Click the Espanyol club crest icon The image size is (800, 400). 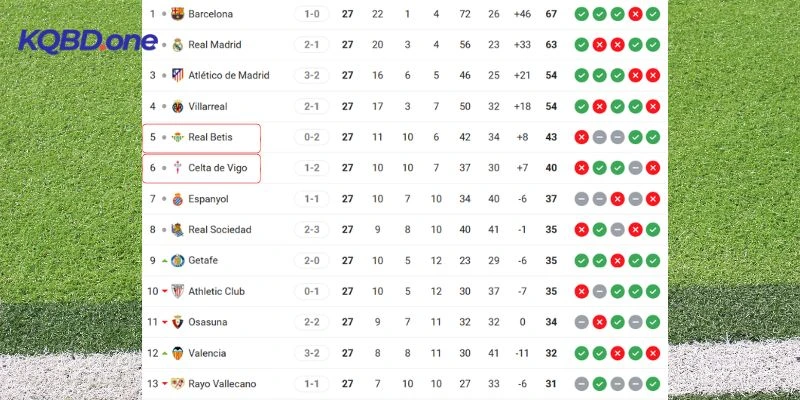pos(177,199)
